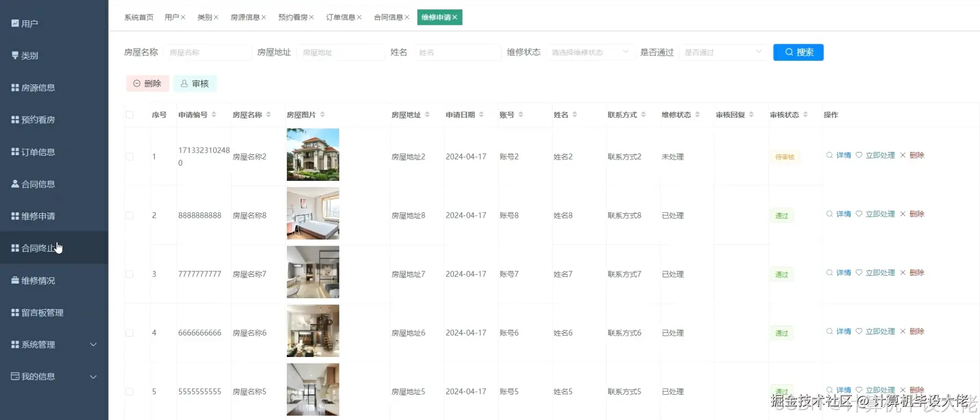980x420 pixels.
Task: Sort by 审核回复 column
Action: pyautogui.click(x=751, y=115)
